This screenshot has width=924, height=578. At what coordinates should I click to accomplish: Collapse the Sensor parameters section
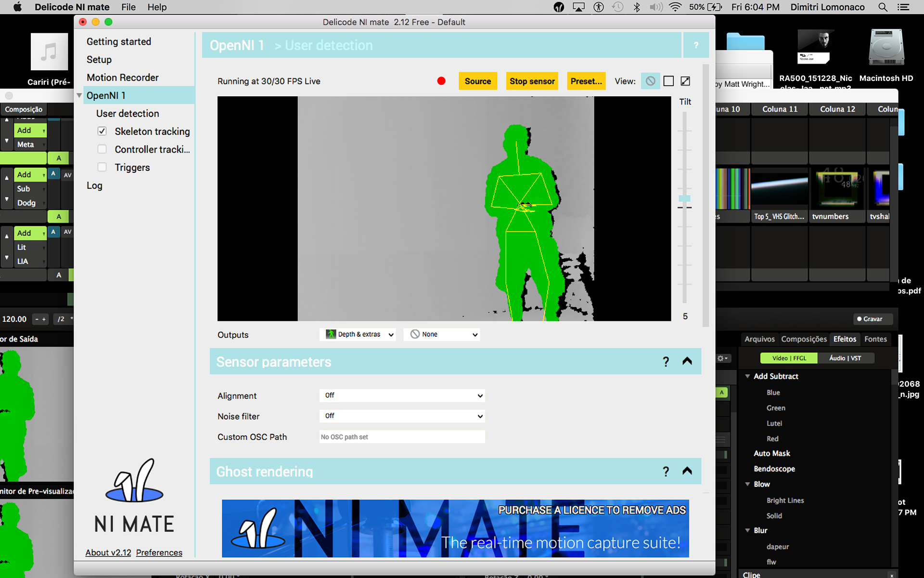tap(687, 361)
